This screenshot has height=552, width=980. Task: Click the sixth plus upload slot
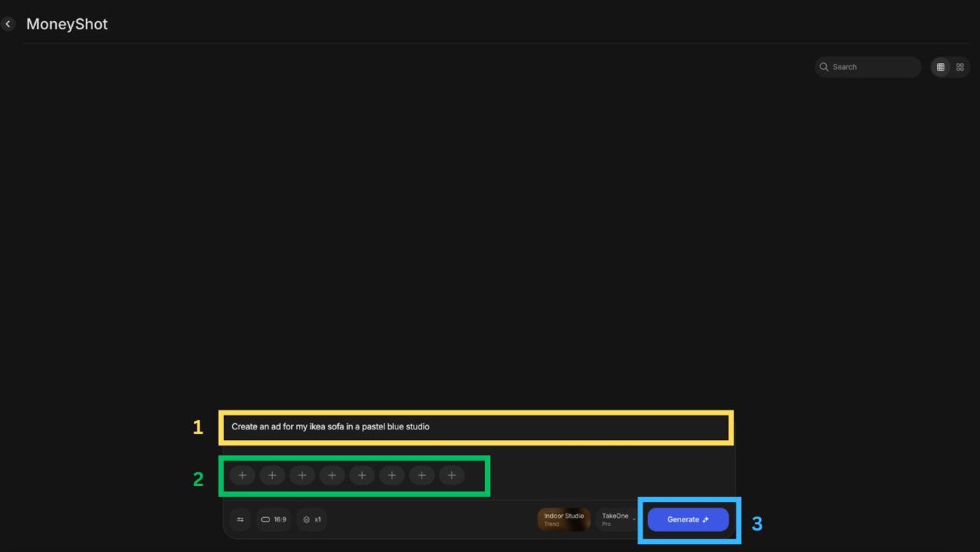(392, 476)
